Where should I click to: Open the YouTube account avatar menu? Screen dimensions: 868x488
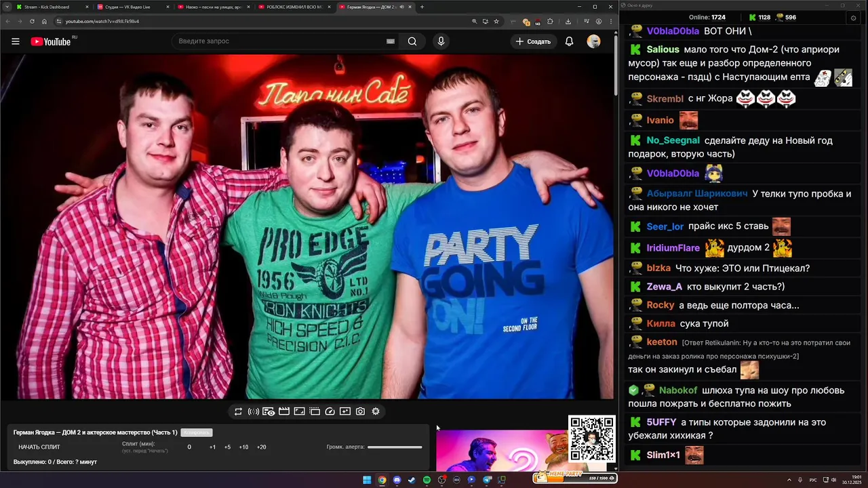(x=593, y=41)
